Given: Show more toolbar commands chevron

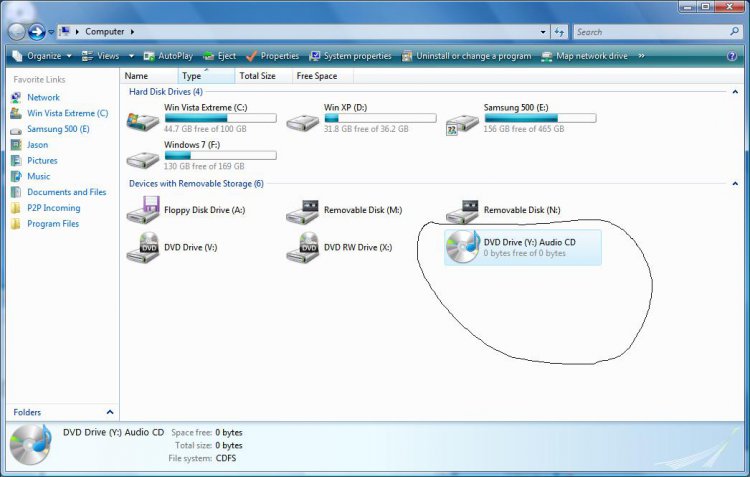Looking at the screenshot, I should point(641,56).
